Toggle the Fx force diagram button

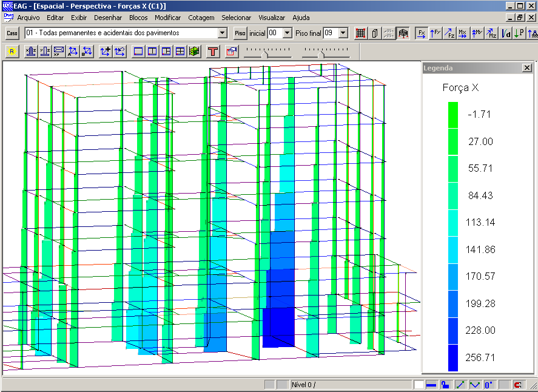[422, 33]
